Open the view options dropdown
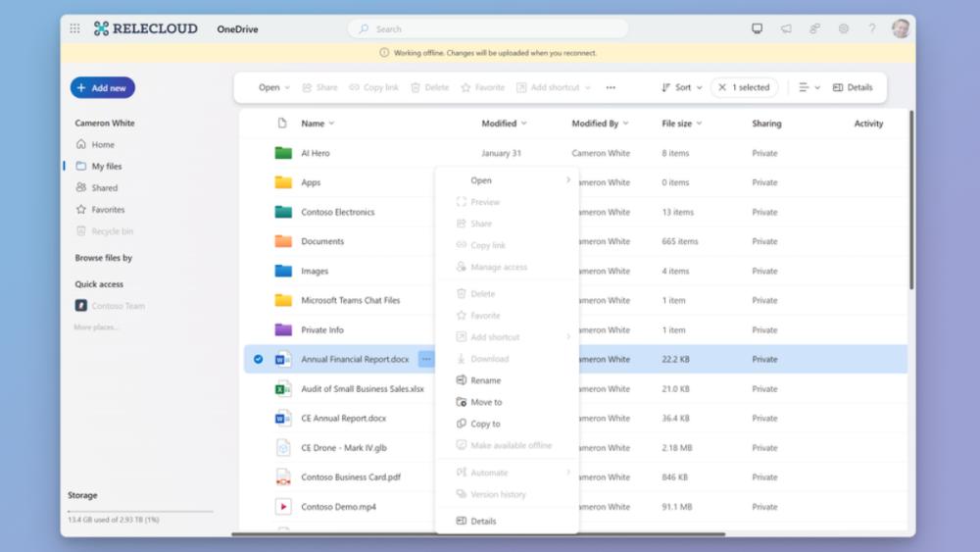Image resolution: width=980 pixels, height=552 pixels. point(809,87)
